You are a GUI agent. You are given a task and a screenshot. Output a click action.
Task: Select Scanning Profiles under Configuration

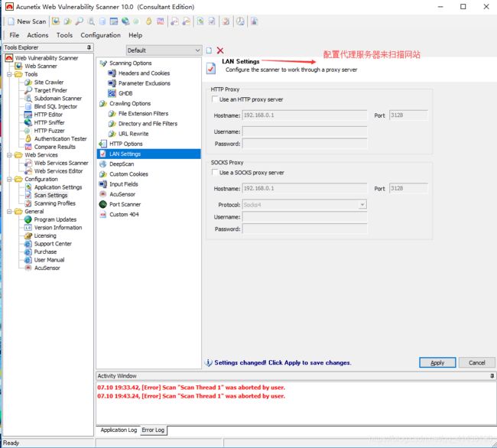tap(54, 203)
